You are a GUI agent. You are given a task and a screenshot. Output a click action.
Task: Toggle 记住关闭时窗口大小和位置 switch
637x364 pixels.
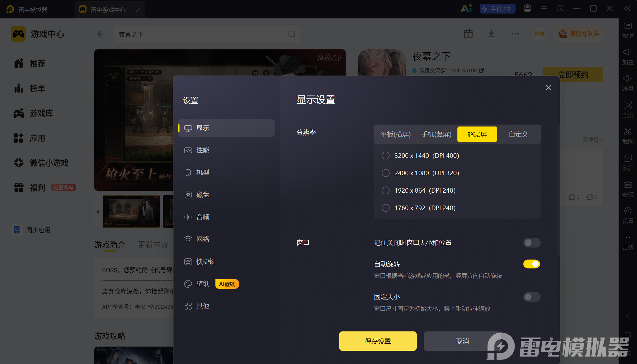532,243
